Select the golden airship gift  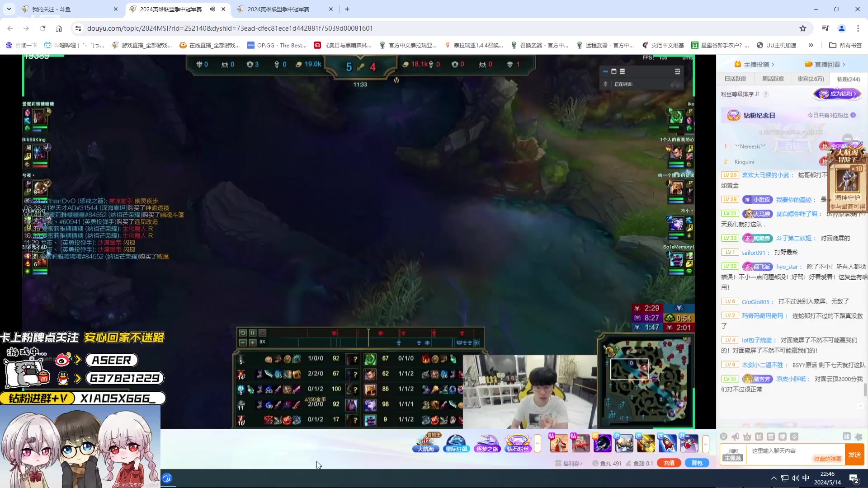(646, 443)
